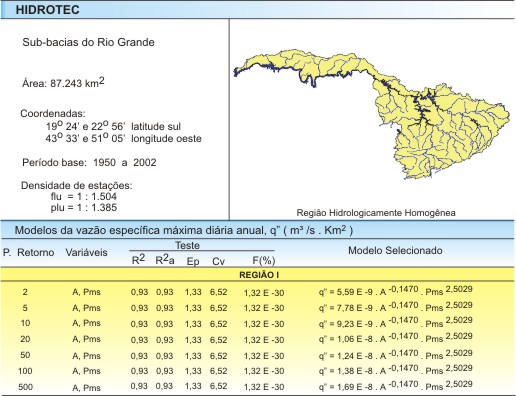Viewport: 516px width, 396px height.
Task: Click the Região Hidrologicamente Homogênea caption
Action: pyautogui.click(x=376, y=213)
